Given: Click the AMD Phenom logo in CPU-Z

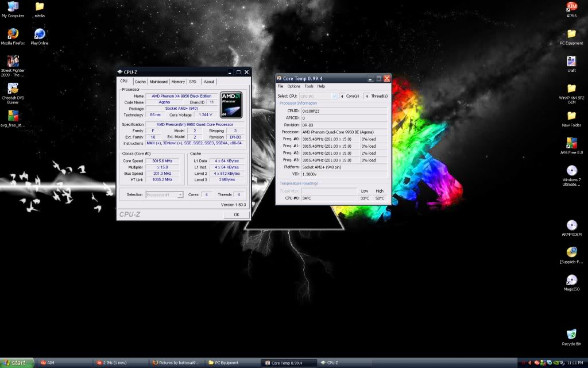Looking at the screenshot, I should coord(231,105).
